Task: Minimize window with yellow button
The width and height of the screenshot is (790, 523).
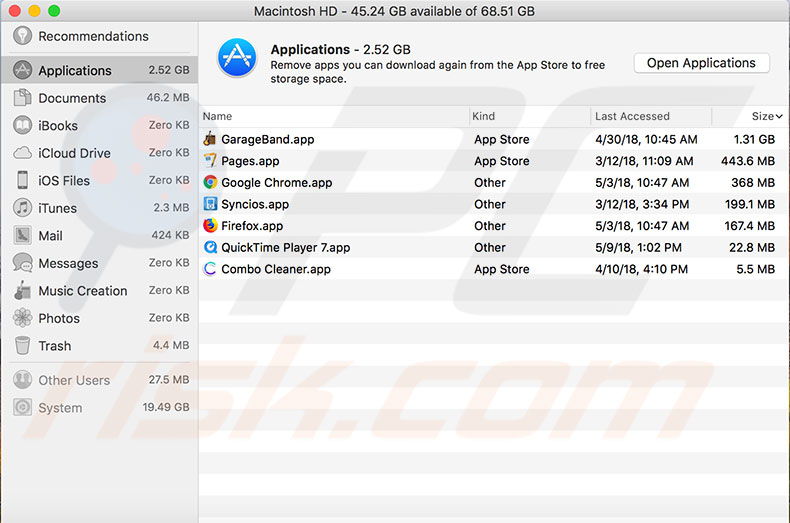Action: pyautogui.click(x=34, y=11)
